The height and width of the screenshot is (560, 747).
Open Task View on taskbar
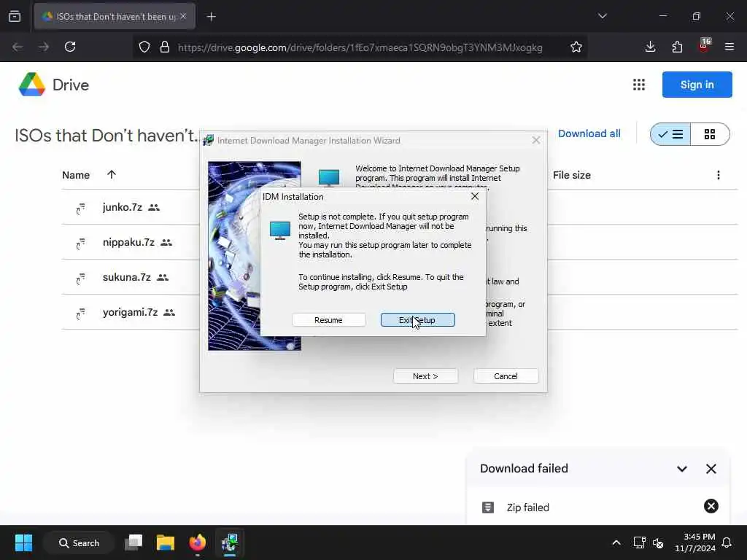(x=133, y=542)
